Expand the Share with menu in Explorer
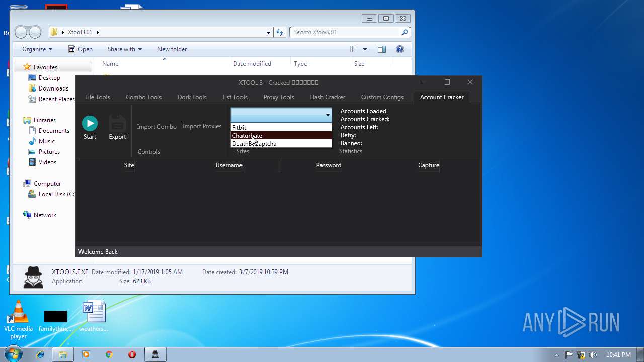644x362 pixels. click(x=124, y=49)
